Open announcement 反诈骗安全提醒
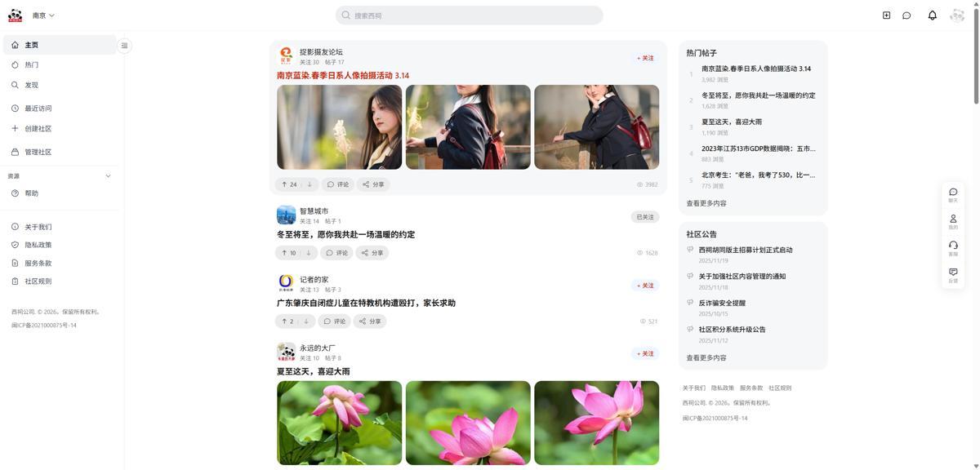980x470 pixels. [722, 303]
